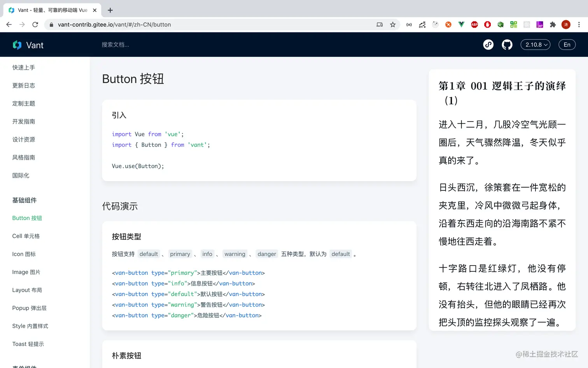Click the 'primary' inline code tag
The height and width of the screenshot is (368, 588).
pyautogui.click(x=180, y=254)
